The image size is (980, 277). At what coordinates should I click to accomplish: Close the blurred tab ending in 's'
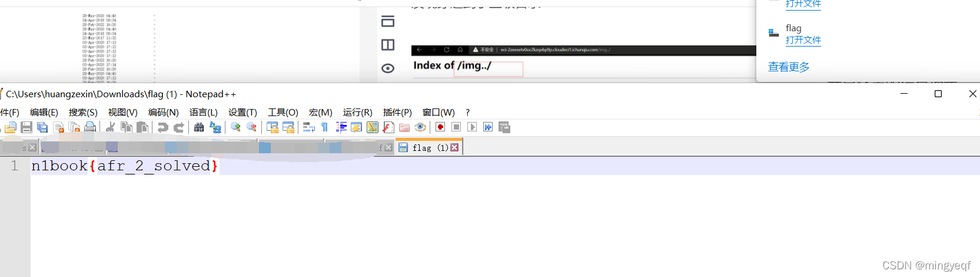point(32,147)
